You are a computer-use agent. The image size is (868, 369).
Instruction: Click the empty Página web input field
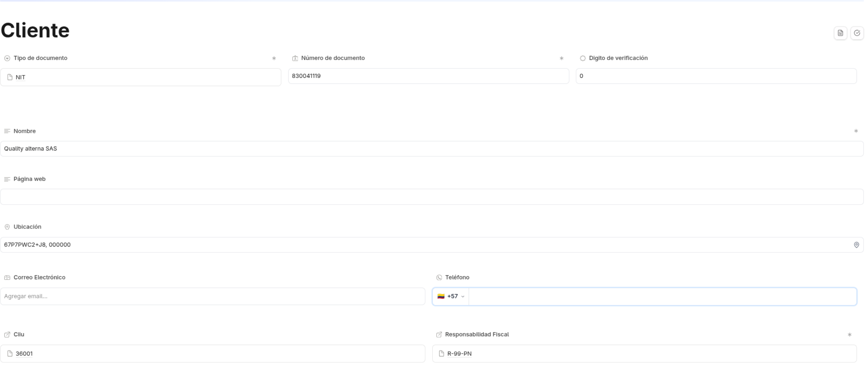432,197
